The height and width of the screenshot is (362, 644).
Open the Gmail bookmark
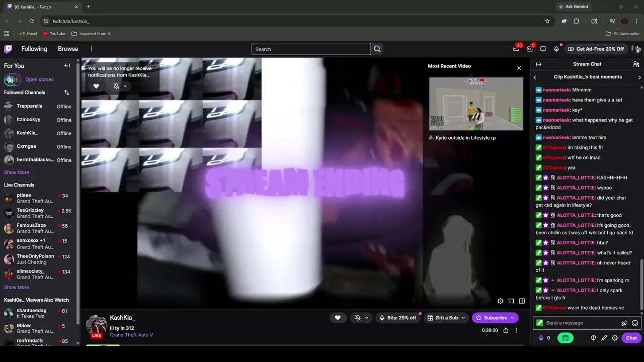coord(28,34)
